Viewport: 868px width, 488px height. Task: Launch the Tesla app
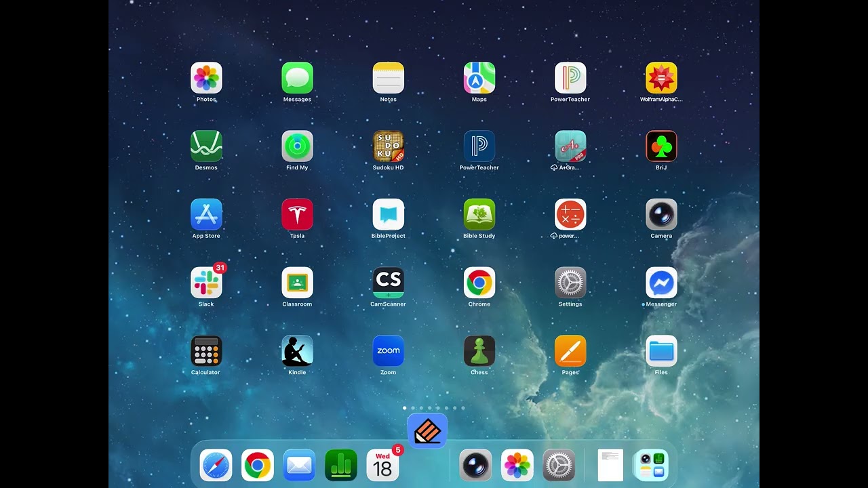tap(297, 215)
